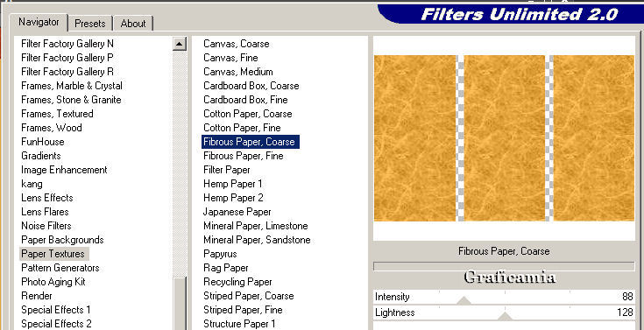Pick Cotton Paper, Fine filter
Image resolution: width=644 pixels, height=330 pixels.
pos(242,127)
